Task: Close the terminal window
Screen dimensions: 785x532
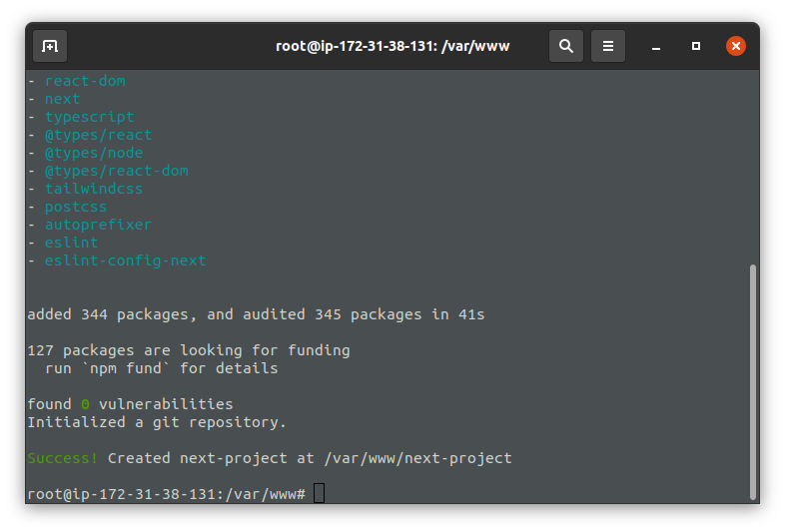Action: coord(736,46)
